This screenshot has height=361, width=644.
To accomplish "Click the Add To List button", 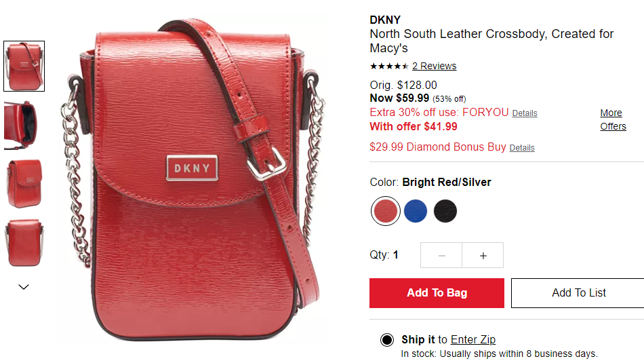I will point(578,293).
